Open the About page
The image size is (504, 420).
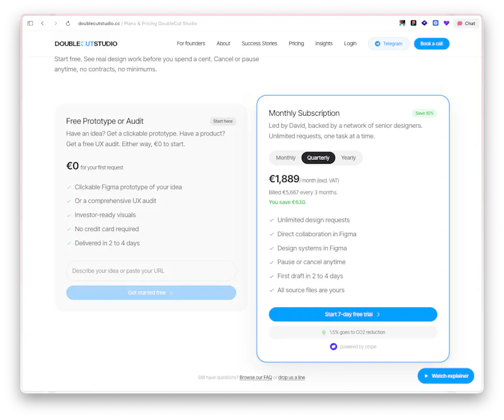click(223, 43)
